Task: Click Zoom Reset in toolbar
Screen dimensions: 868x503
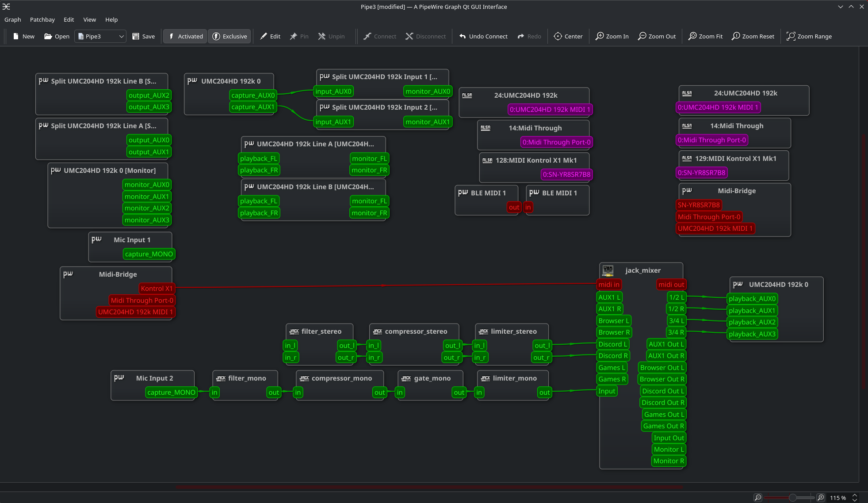Action: (x=753, y=36)
